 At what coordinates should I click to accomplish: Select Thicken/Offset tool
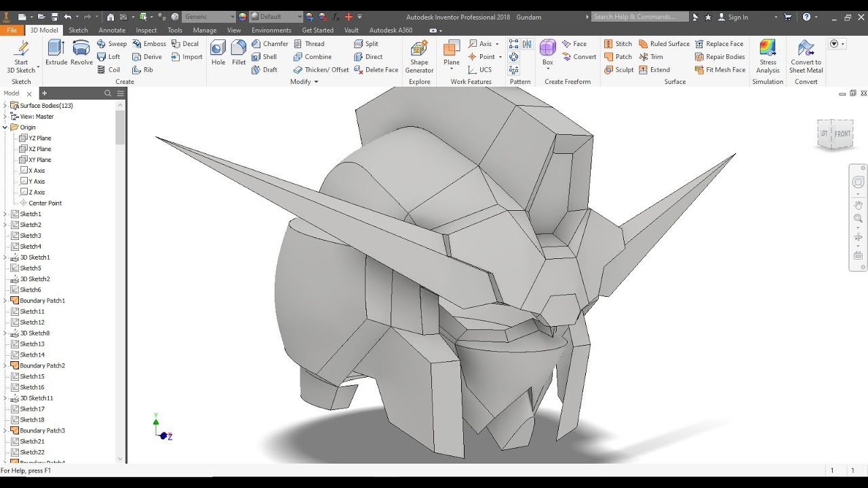321,70
